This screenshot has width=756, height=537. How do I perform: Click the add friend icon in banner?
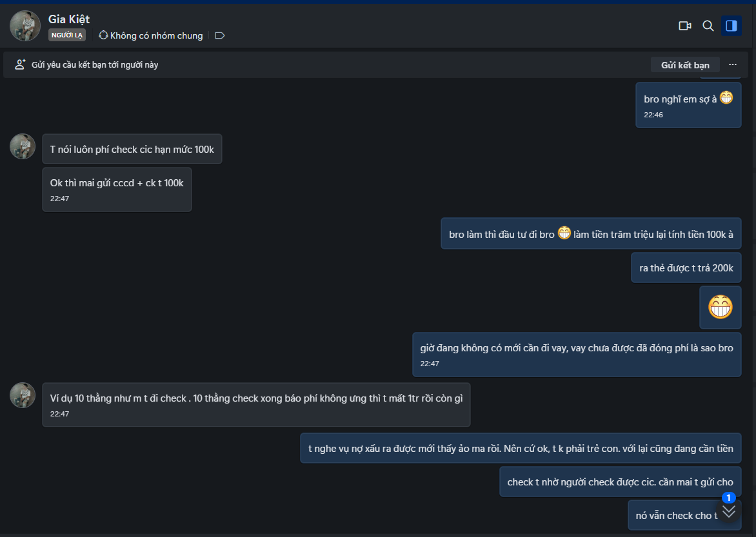[20, 64]
